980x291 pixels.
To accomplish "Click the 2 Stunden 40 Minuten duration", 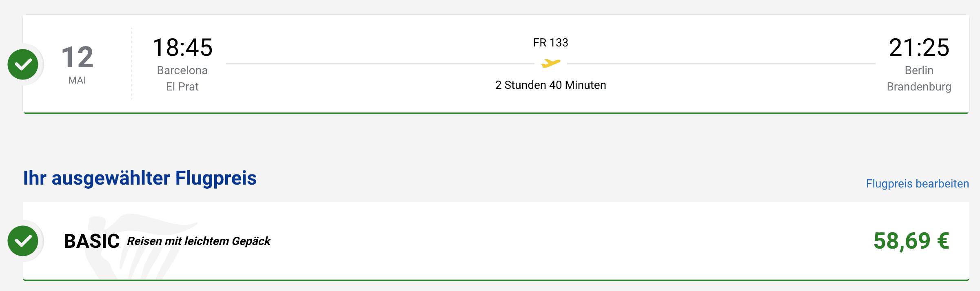I will 550,85.
